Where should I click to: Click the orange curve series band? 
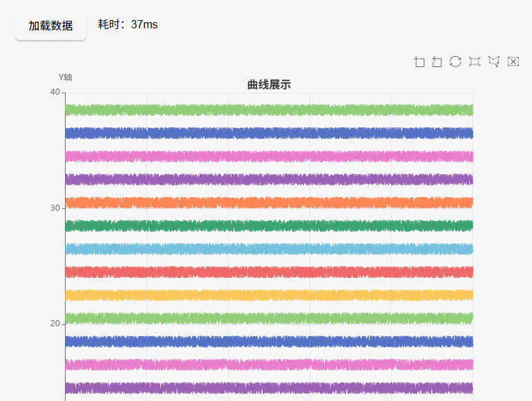(x=269, y=203)
